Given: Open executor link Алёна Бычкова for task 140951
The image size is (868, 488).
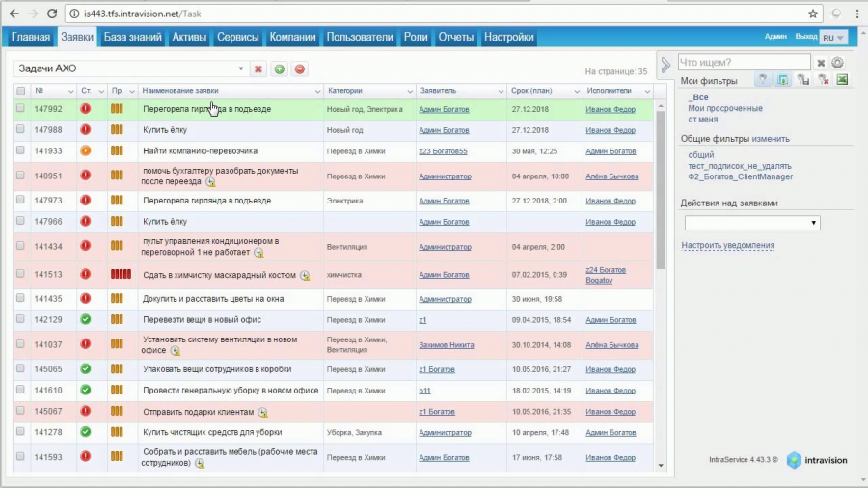Looking at the screenshot, I should (x=611, y=176).
